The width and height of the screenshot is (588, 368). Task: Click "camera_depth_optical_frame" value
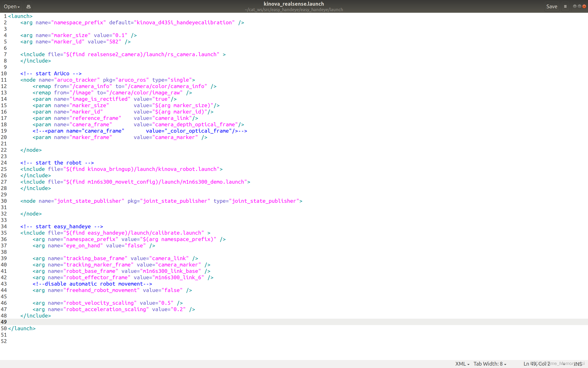195,124
